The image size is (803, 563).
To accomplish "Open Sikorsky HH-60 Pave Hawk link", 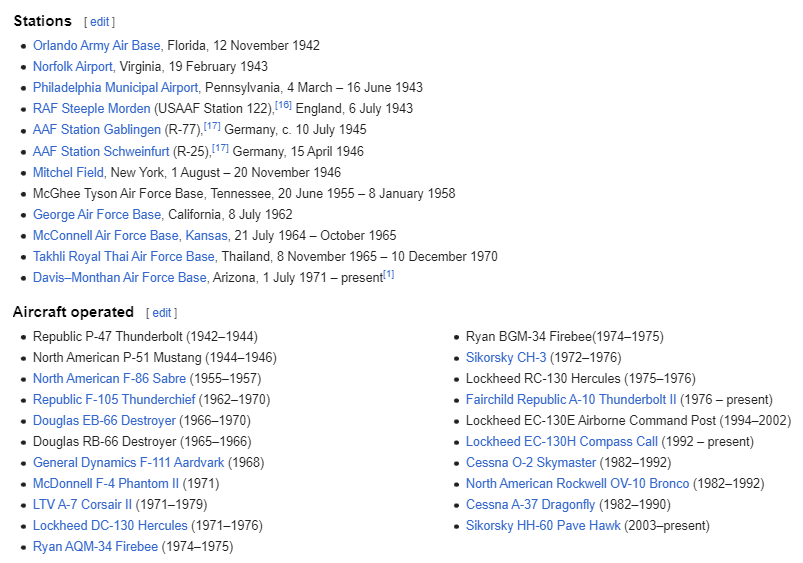I will [543, 526].
